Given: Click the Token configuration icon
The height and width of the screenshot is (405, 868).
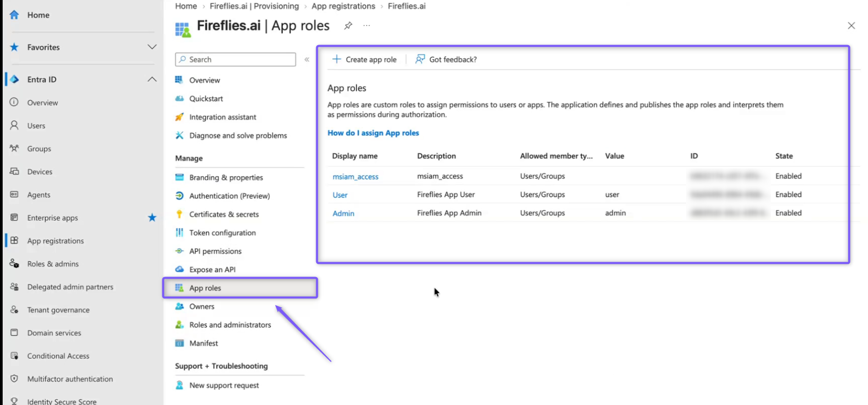Looking at the screenshot, I should point(179,232).
